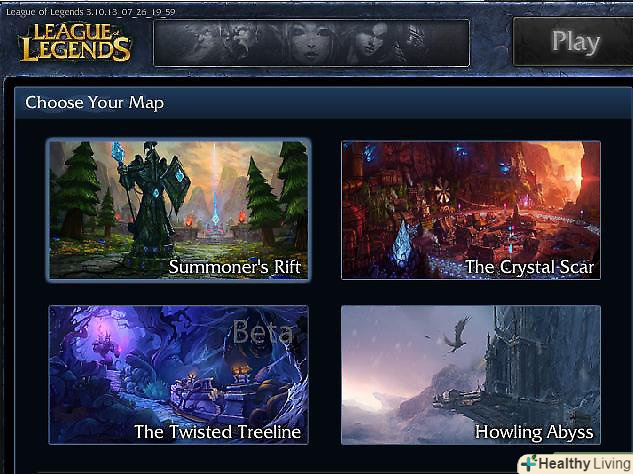This screenshot has width=633, height=474.
Task: Click the Howling Abyss caption text
Action: pyautogui.click(x=534, y=432)
